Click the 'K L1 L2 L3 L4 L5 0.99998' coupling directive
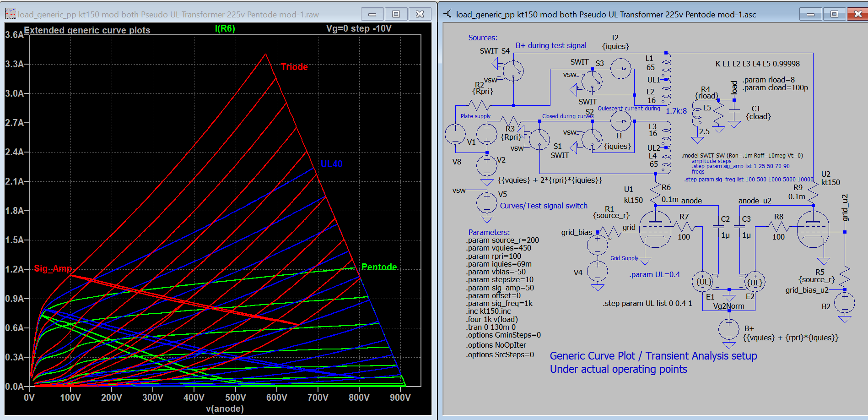This screenshot has width=868, height=420. click(758, 64)
